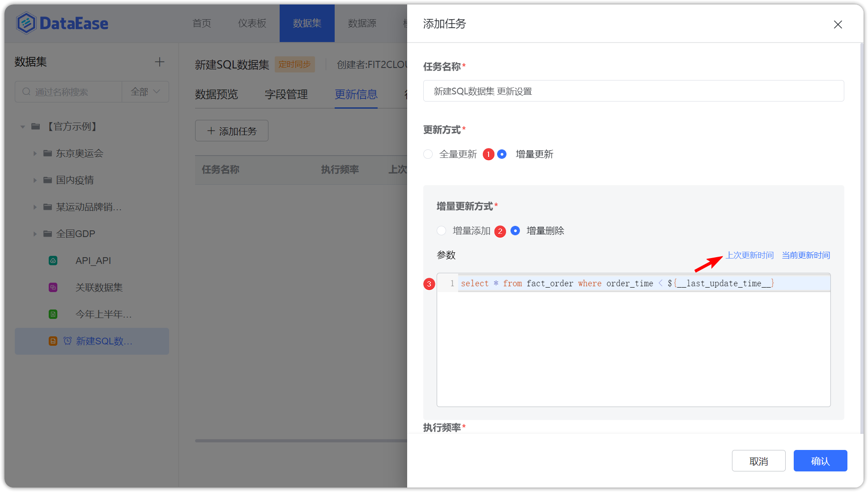The height and width of the screenshot is (492, 868).
Task: Expand the 东京奥运会 folder
Action: click(35, 153)
